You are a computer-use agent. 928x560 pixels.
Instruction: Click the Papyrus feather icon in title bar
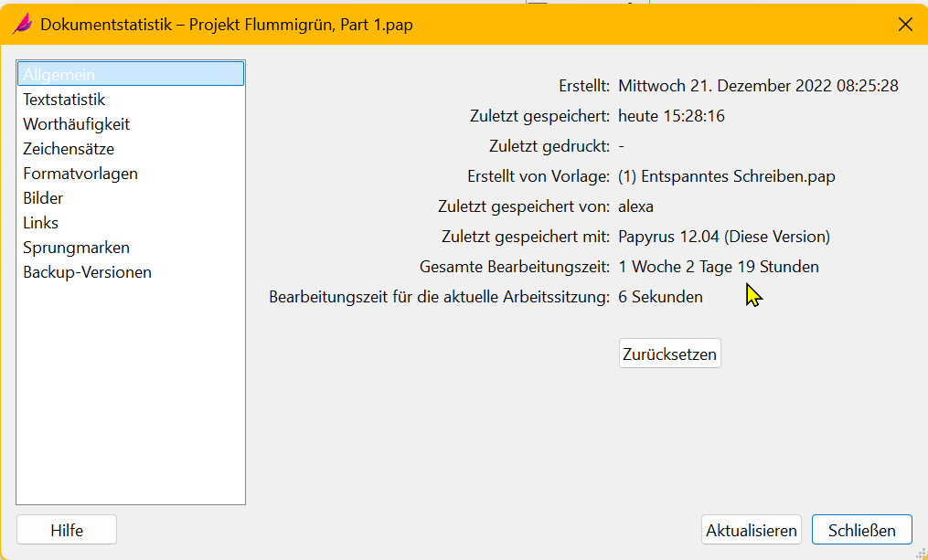click(21, 25)
